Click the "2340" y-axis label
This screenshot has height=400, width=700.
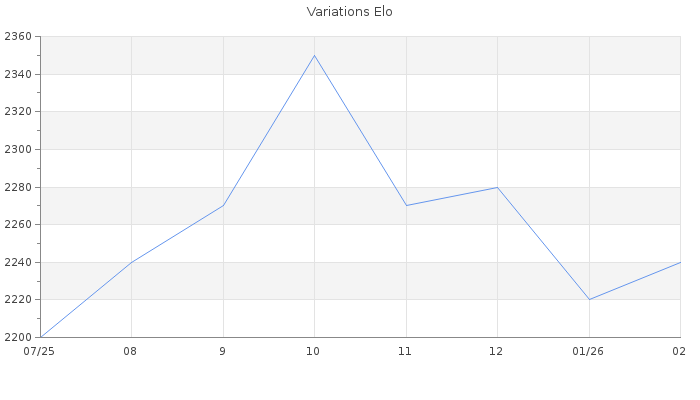pos(18,74)
